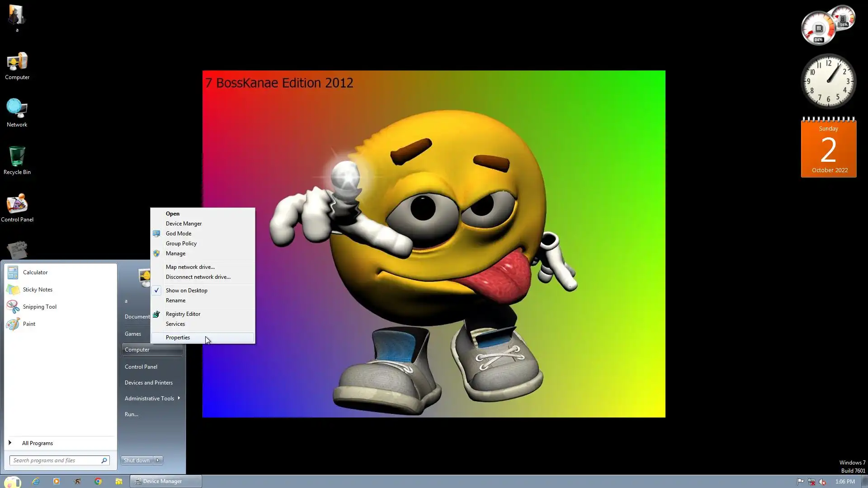The image size is (868, 488).
Task: Click the muted volume tray icon
Action: pos(822,482)
